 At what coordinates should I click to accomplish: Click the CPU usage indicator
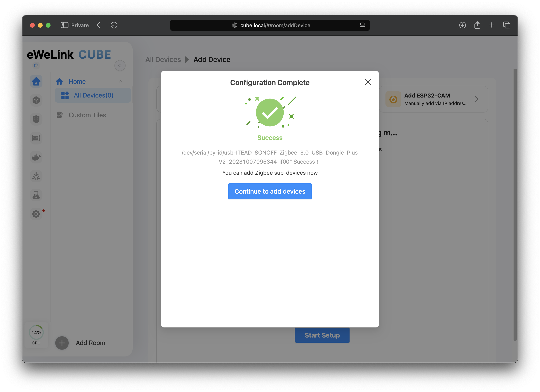36,335
